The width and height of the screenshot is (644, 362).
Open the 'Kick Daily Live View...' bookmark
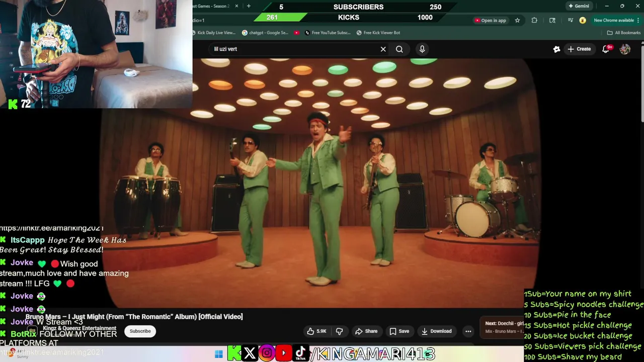[213, 33]
